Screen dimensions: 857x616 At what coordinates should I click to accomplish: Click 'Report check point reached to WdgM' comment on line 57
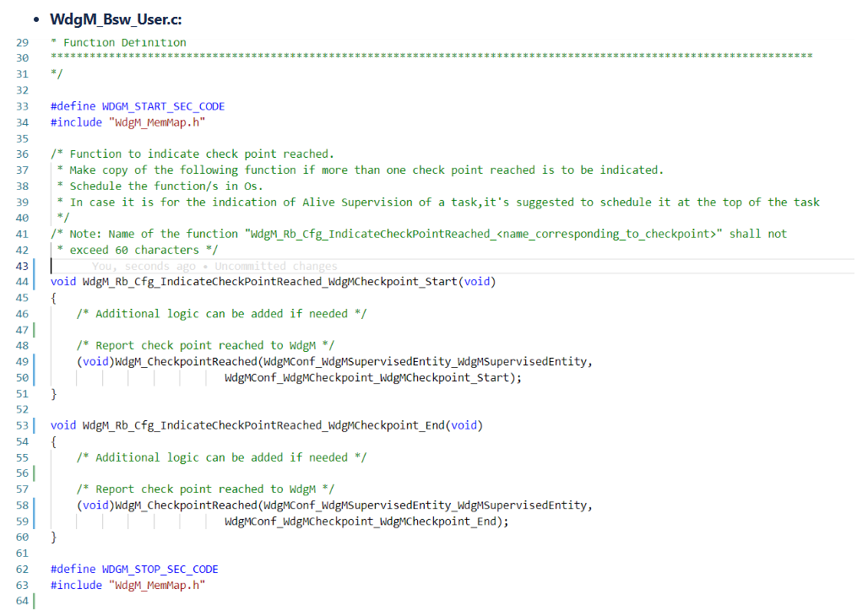tap(205, 489)
